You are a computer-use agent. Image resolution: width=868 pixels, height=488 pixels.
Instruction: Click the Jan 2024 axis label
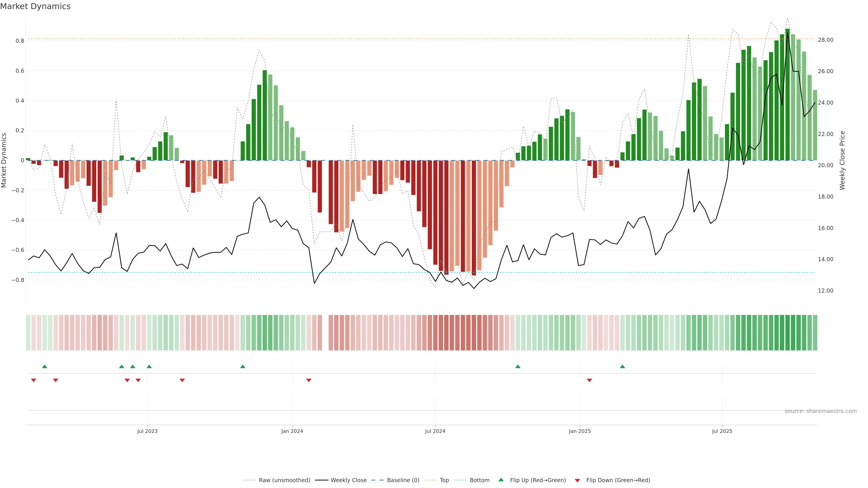click(x=292, y=431)
